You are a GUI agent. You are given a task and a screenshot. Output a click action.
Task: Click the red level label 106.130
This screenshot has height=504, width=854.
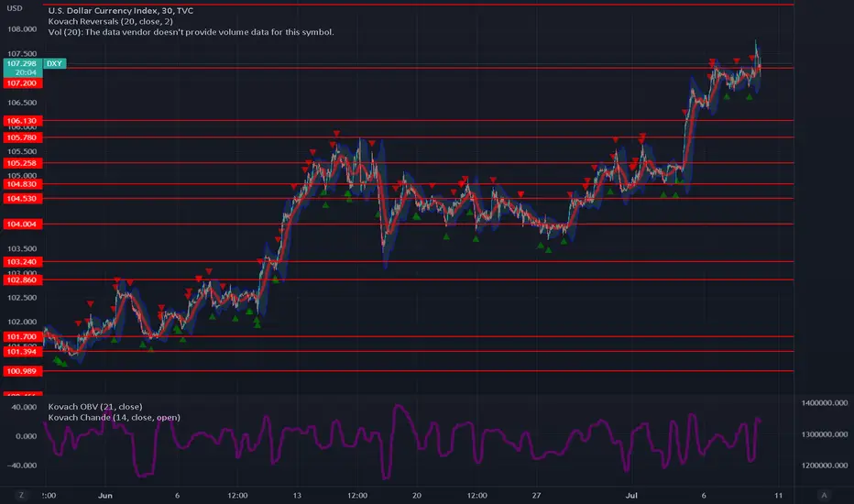22,121
